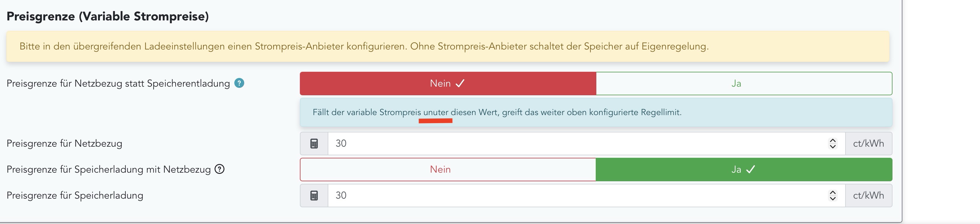This screenshot has height=224, width=980.
Task: Click the yellow Strompreis-Anbieter warning banner
Action: point(447,46)
